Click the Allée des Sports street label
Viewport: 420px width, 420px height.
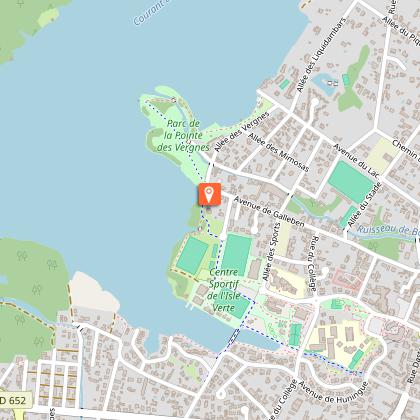[x=271, y=252]
